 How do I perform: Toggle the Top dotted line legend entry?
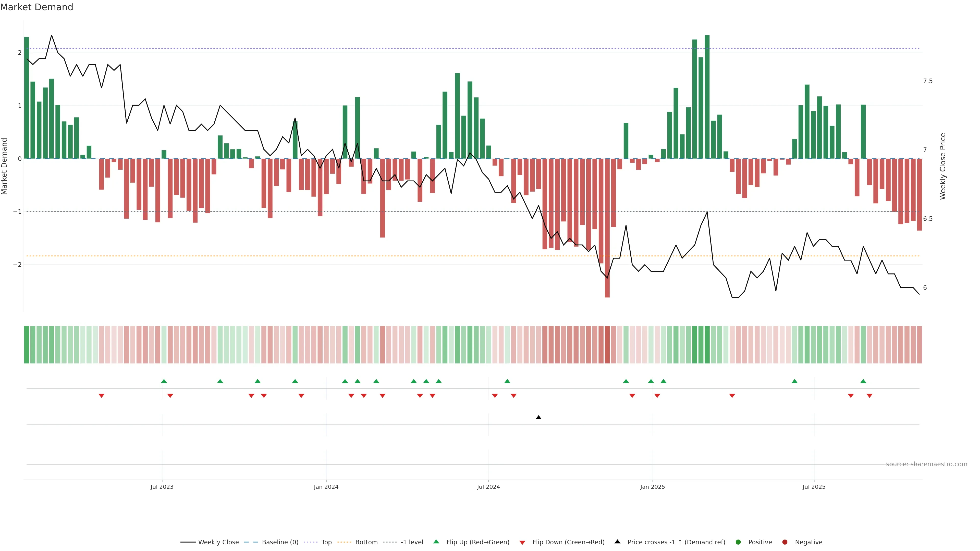(326, 542)
